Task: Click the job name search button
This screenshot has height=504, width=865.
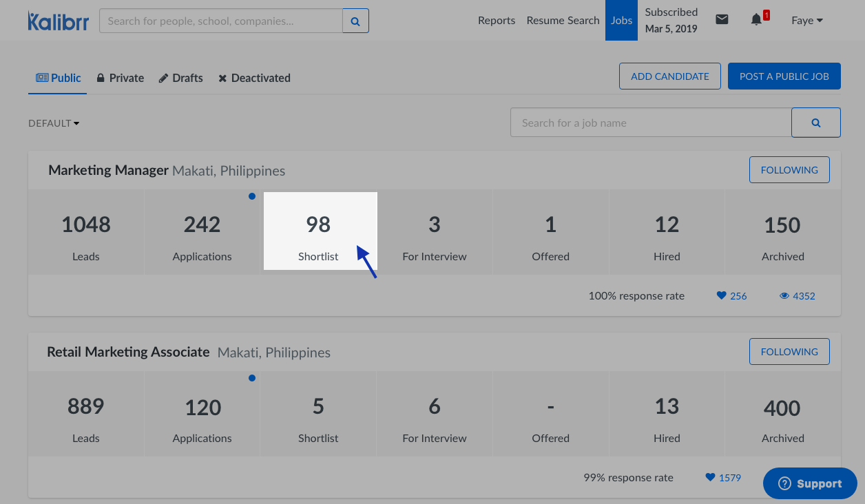Action: coord(815,123)
